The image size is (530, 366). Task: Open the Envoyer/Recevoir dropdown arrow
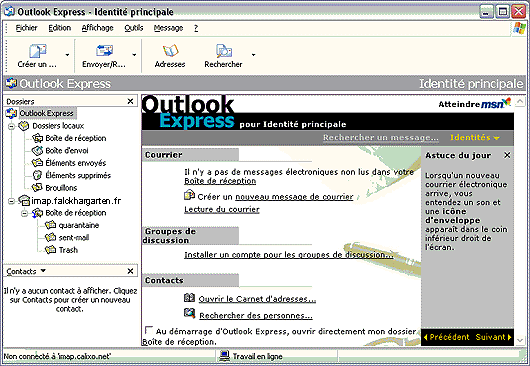tap(134, 55)
